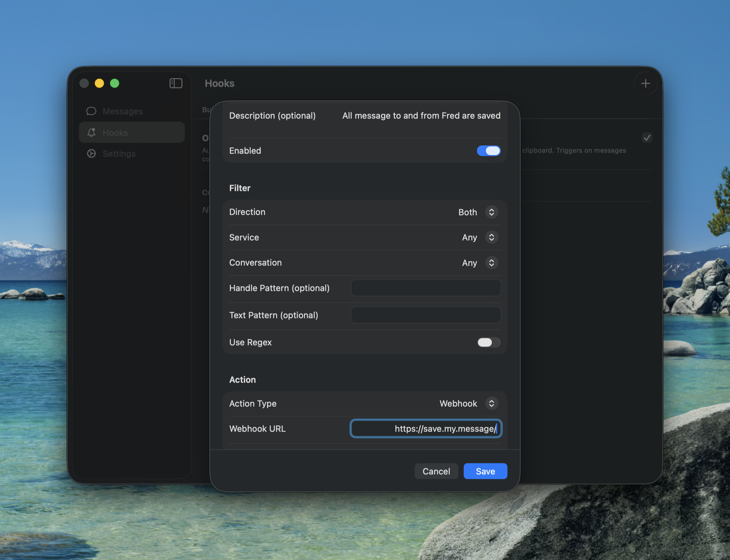Open Settings using the gear icon
This screenshot has height=560, width=730.
coord(91,153)
